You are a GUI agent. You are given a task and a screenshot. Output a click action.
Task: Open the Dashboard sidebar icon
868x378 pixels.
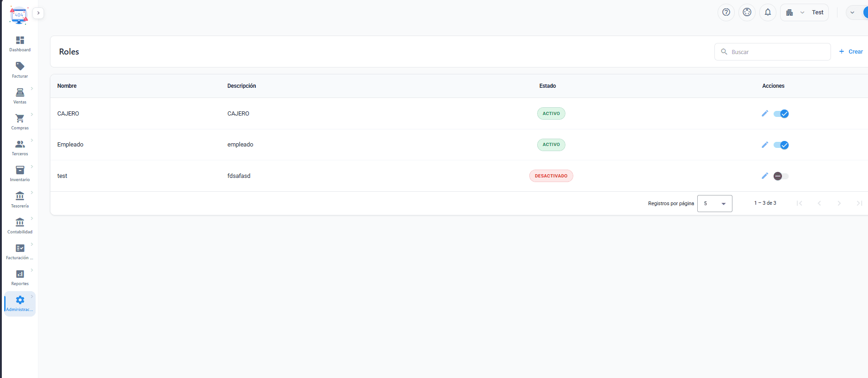click(20, 40)
